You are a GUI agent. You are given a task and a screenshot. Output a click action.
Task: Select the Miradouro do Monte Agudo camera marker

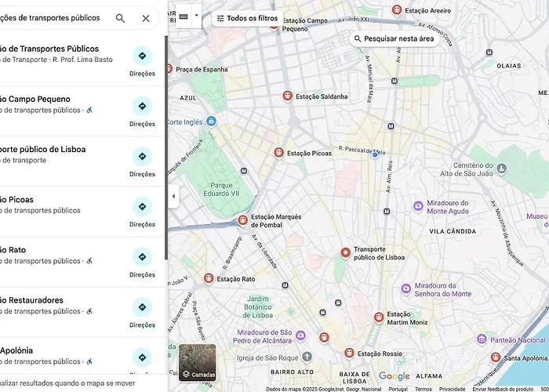(419, 206)
